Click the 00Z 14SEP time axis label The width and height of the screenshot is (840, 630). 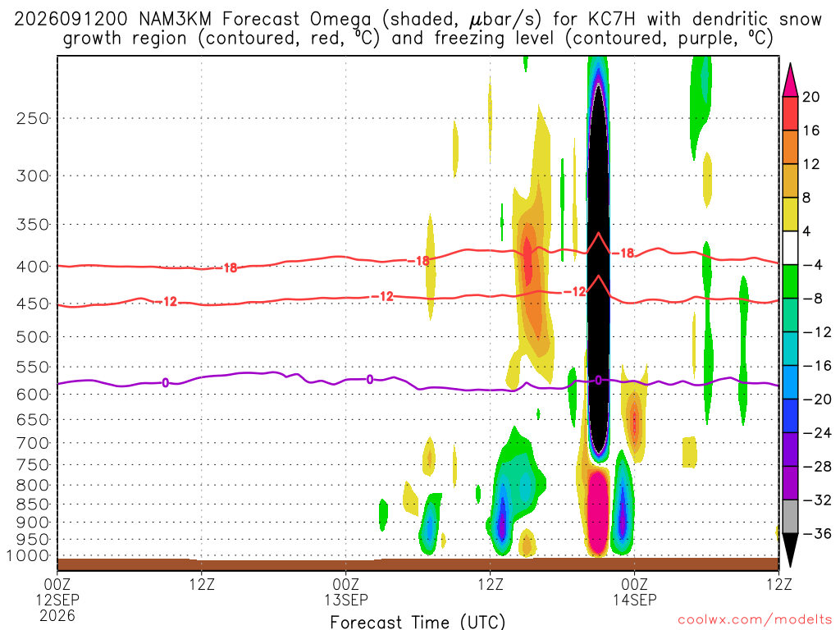pyautogui.click(x=635, y=592)
